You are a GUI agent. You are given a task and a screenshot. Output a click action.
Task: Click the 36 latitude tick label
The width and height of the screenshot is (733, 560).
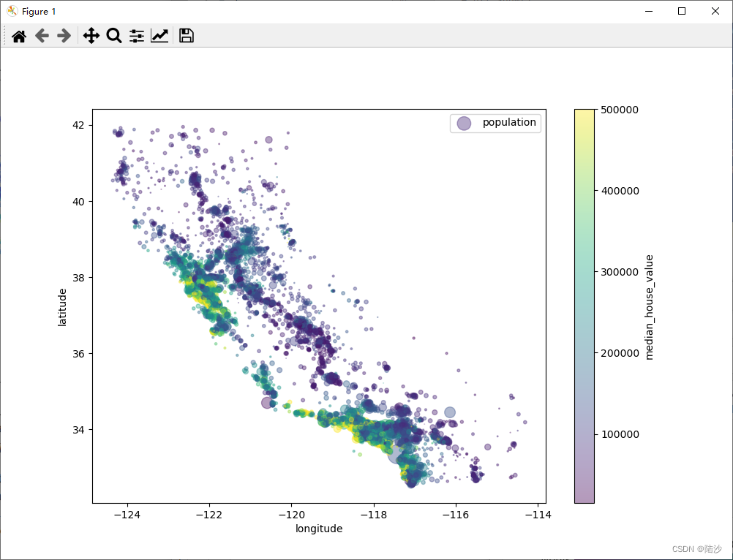pos(78,354)
